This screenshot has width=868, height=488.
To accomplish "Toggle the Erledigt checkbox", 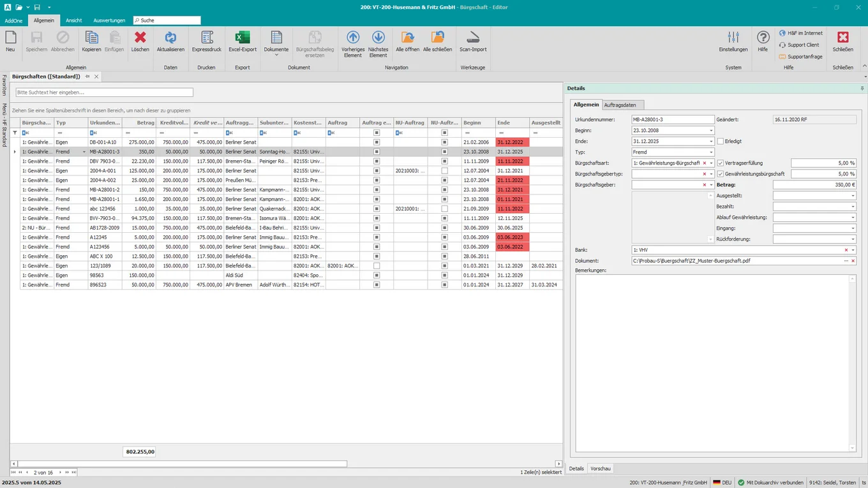I will click(x=721, y=142).
